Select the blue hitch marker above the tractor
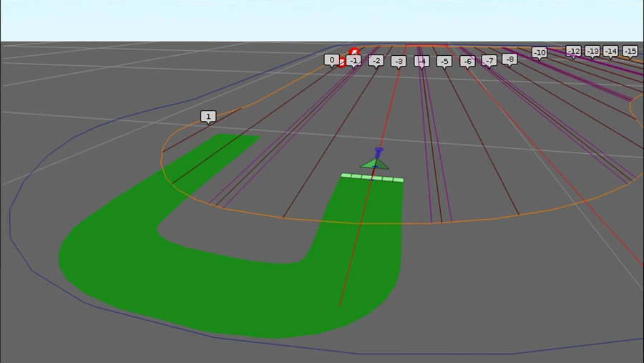This screenshot has width=644, height=363. pyautogui.click(x=379, y=152)
